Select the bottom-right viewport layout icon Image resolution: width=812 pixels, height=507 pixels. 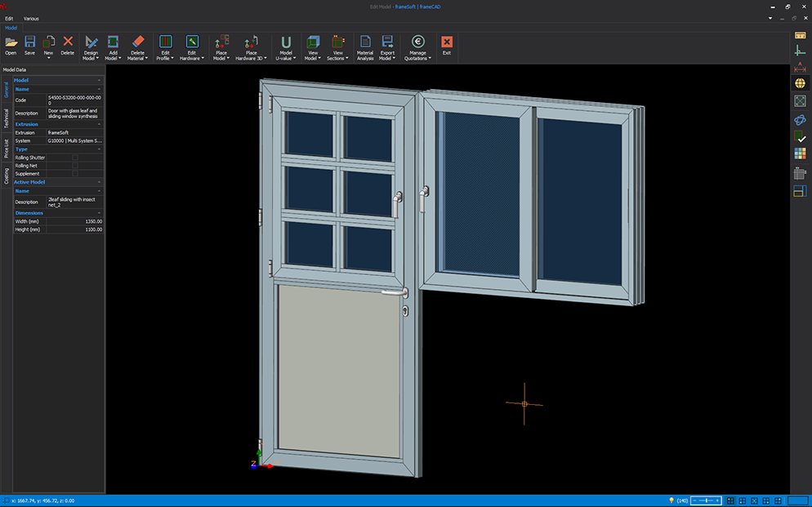766,500
